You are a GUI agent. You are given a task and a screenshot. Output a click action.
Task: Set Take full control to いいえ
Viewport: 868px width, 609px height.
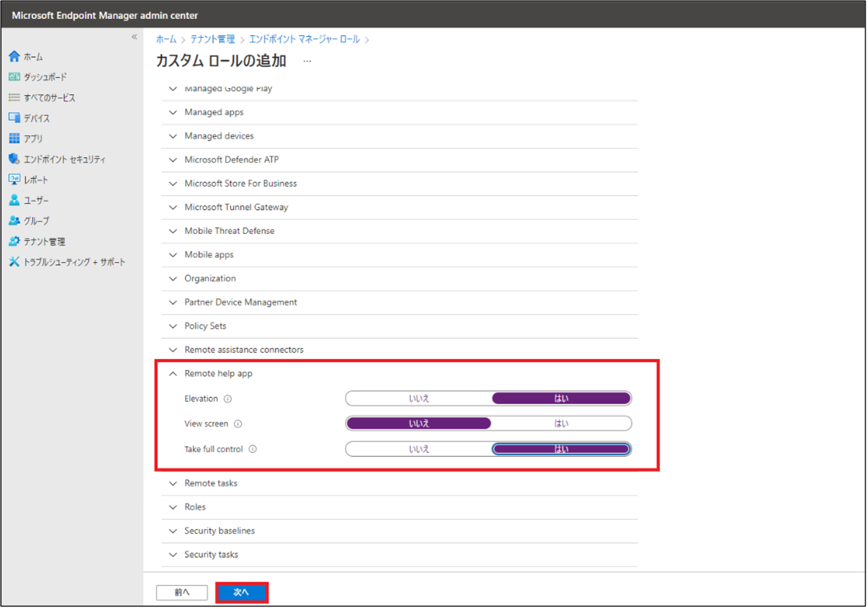pyautogui.click(x=419, y=449)
